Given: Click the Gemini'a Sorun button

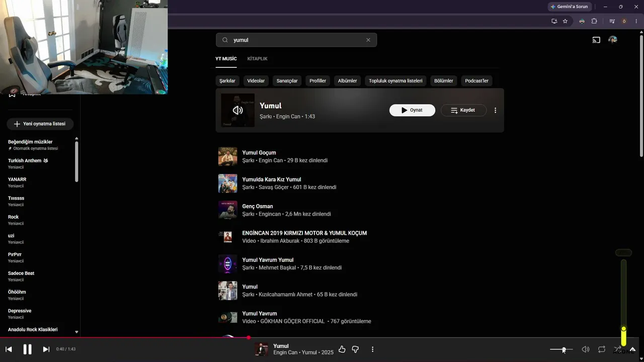Looking at the screenshot, I should coord(569,7).
